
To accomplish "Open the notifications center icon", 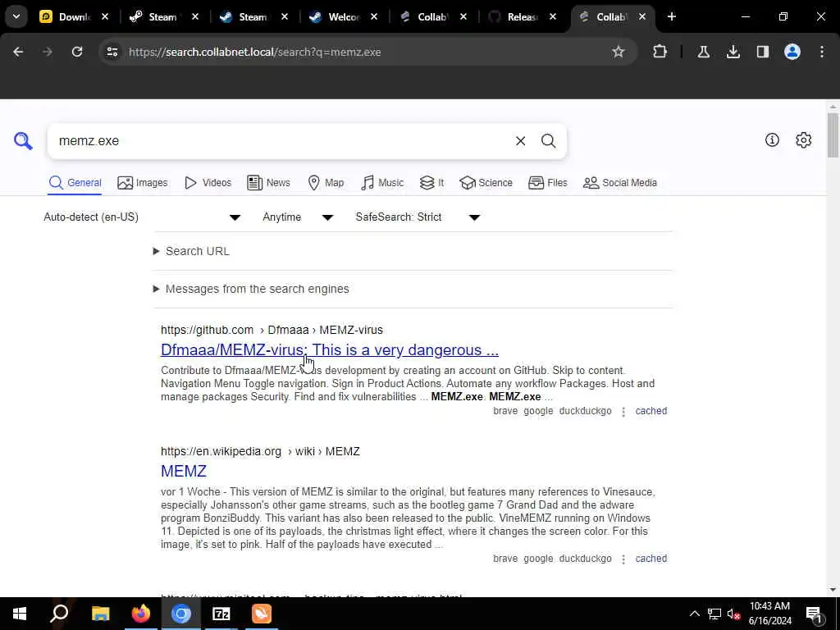I will 813,614.
